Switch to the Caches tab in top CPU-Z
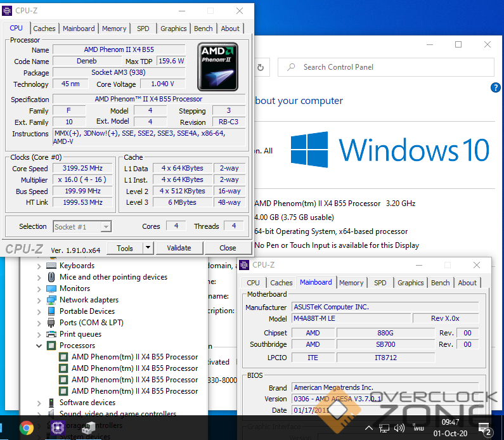 [44, 29]
